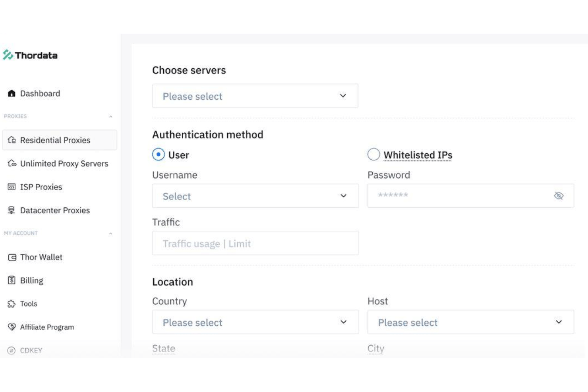Click the Residential Proxies house icon

[x=12, y=140]
